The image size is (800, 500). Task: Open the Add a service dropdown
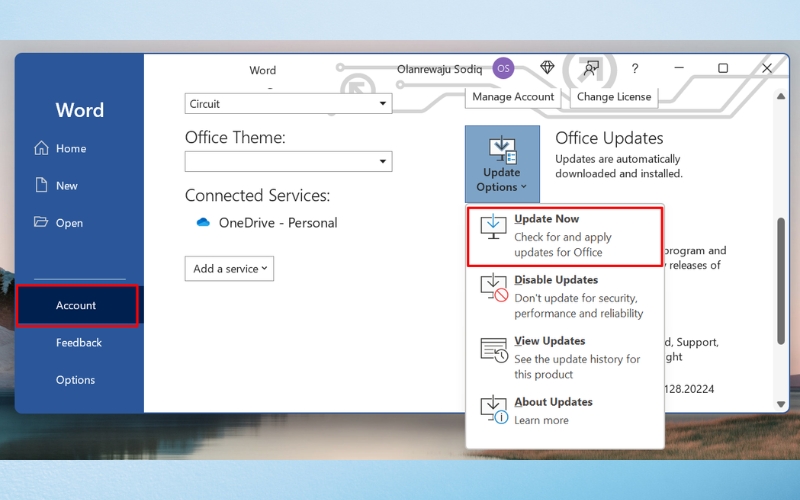(x=229, y=269)
